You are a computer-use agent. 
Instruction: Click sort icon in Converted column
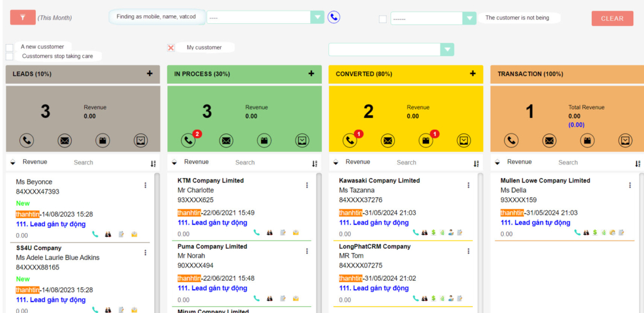tap(475, 163)
